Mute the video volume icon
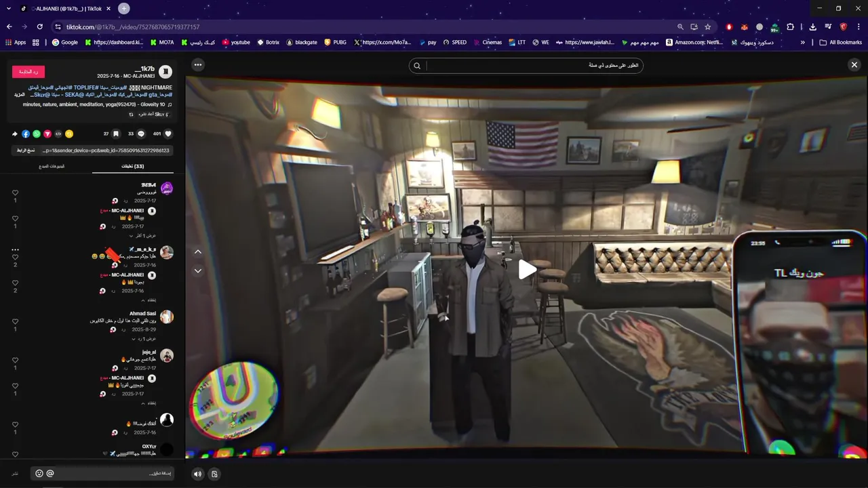The width and height of the screenshot is (868, 488). [198, 474]
